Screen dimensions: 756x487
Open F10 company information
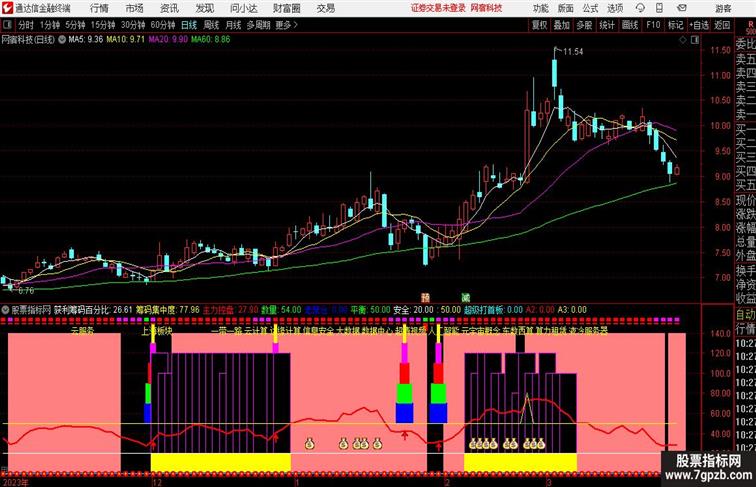coord(653,25)
